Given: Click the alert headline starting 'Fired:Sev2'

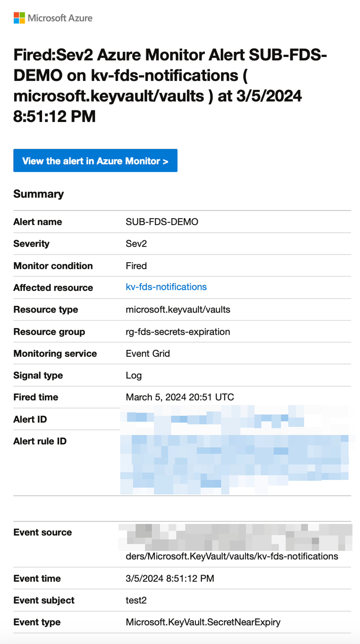Looking at the screenshot, I should pyautogui.click(x=170, y=86).
